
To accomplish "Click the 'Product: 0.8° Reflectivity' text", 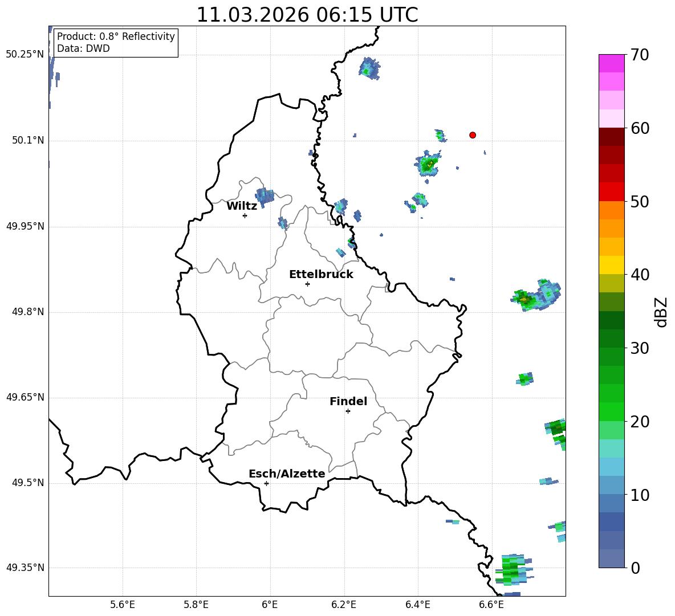I will [116, 36].
